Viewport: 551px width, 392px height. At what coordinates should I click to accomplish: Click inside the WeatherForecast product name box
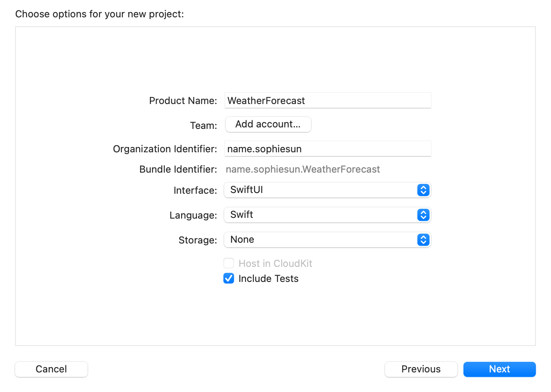pos(327,100)
